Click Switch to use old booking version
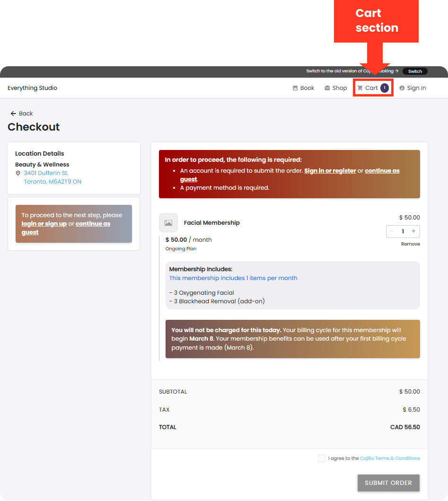The height and width of the screenshot is (501, 448). (415, 71)
